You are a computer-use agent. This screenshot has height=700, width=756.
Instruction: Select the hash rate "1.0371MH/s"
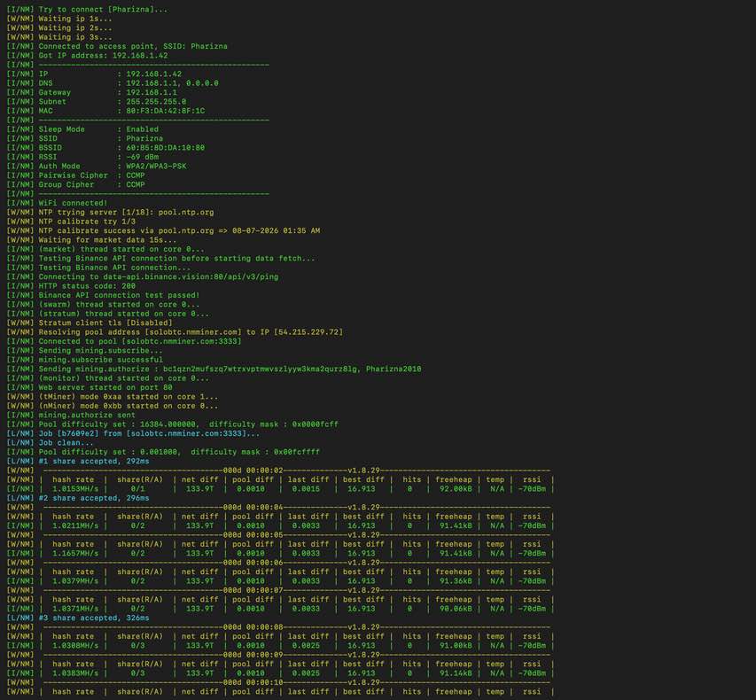75,609
